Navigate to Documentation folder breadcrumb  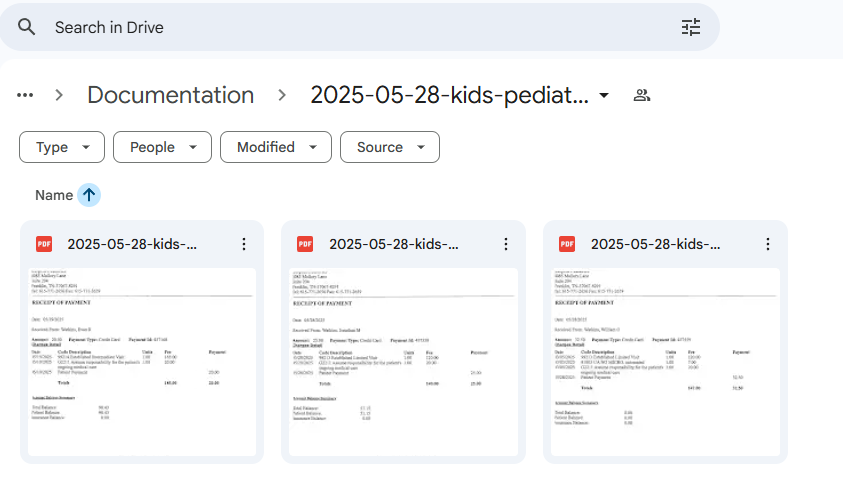point(170,95)
